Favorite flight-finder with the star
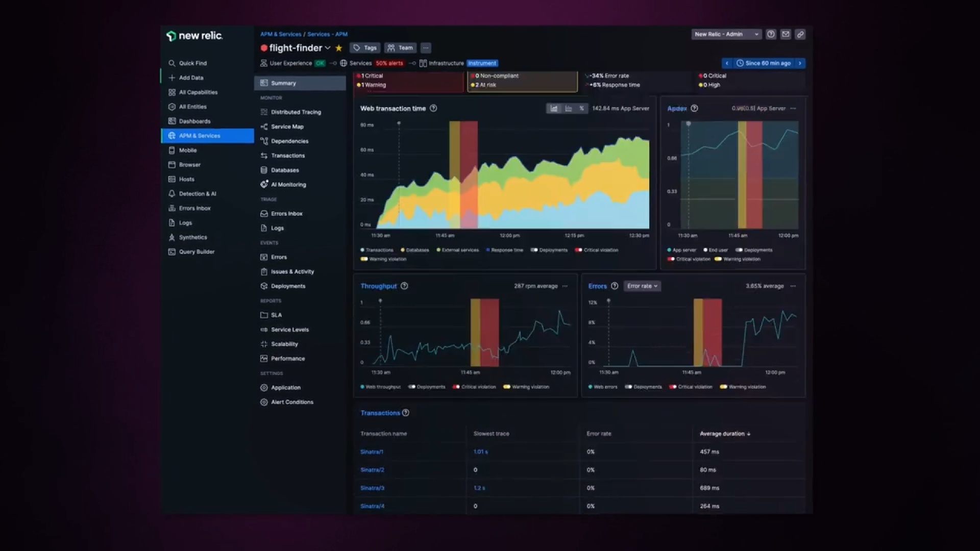The height and width of the screenshot is (551, 980). 338,48
